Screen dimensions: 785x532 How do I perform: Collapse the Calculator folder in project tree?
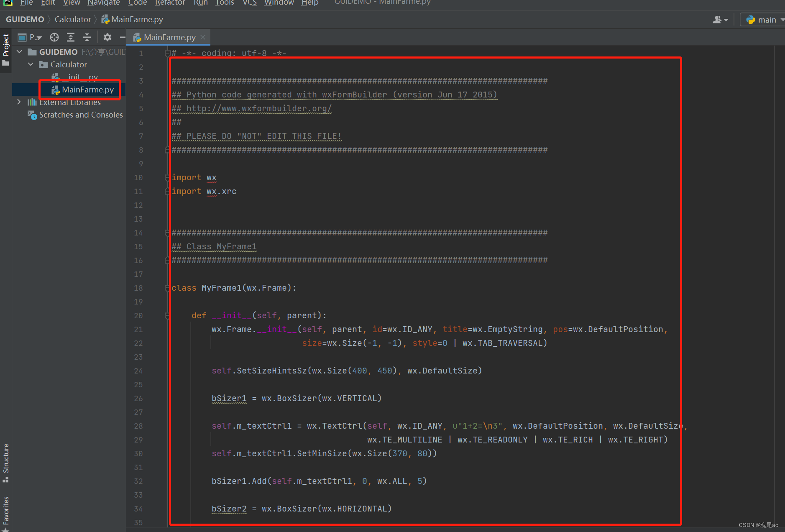click(x=30, y=64)
